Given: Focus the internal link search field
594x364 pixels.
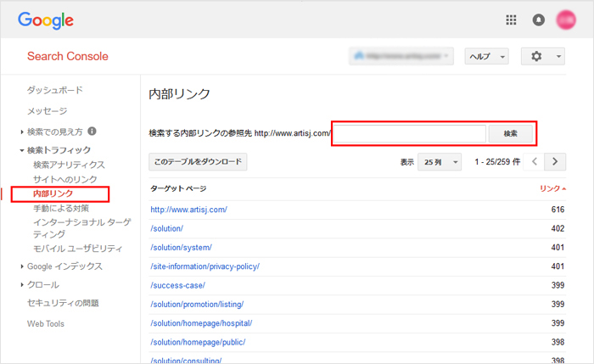Looking at the screenshot, I should tap(410, 133).
